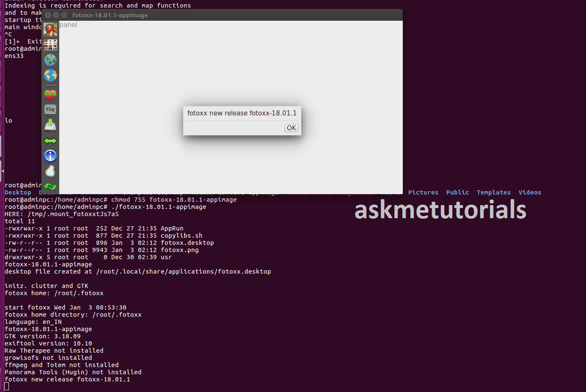Open the Fotoxx image view icon with red checkmark
The width and height of the screenshot is (586, 392).
[x=50, y=30]
